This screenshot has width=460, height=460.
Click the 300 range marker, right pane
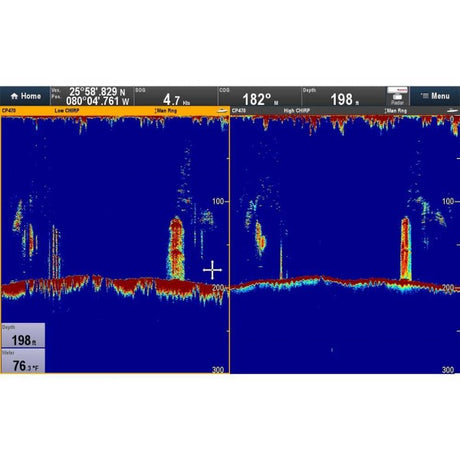tap(448, 370)
